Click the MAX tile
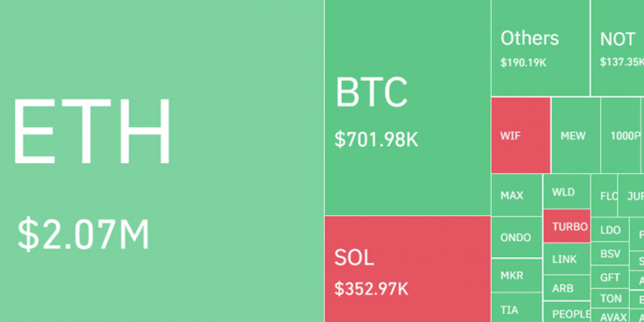The height and width of the screenshot is (322, 644). (x=516, y=195)
